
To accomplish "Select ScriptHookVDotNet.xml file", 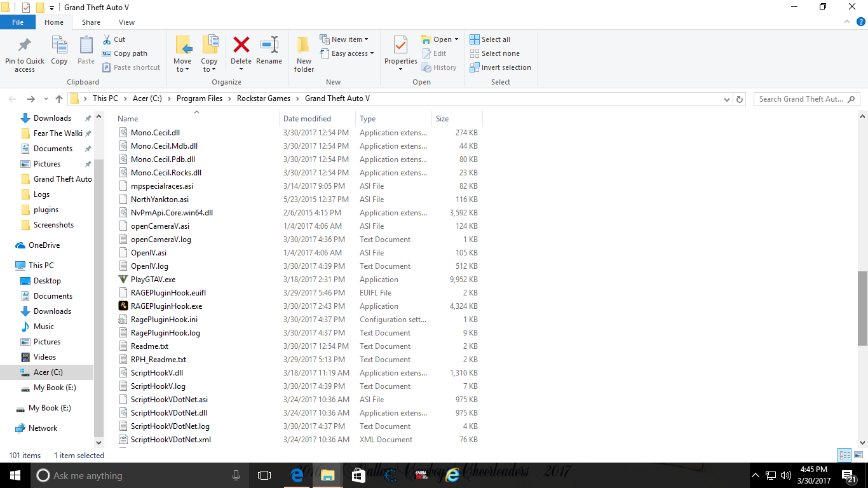I will 170,440.
